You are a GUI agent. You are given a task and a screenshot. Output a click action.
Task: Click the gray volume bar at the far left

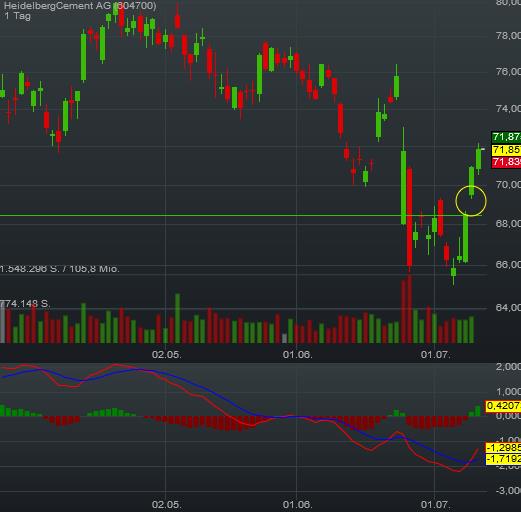[2, 323]
